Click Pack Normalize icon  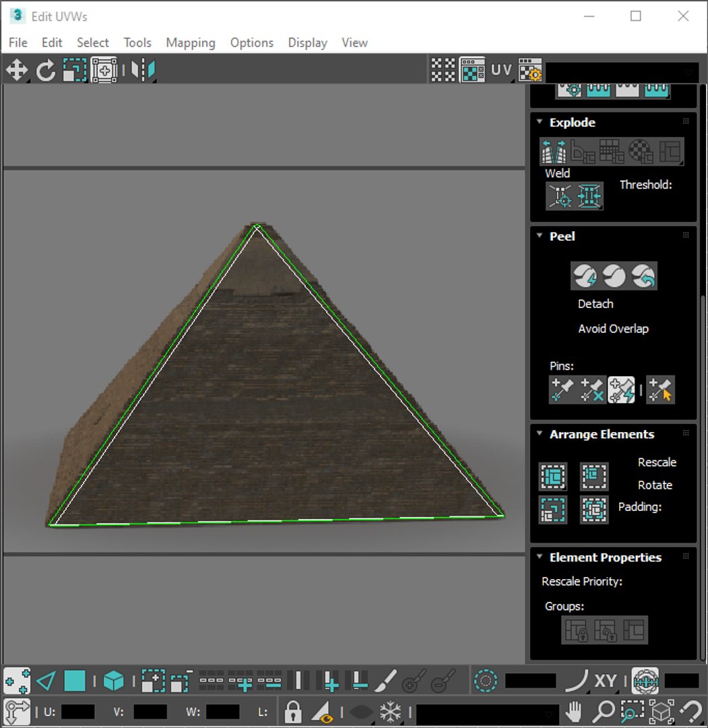pyautogui.click(x=594, y=510)
